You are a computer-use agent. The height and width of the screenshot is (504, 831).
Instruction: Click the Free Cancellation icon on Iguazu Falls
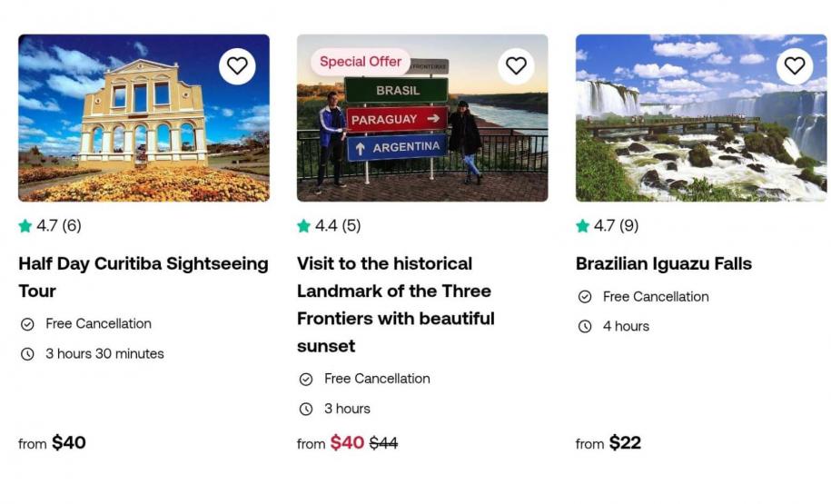(585, 297)
